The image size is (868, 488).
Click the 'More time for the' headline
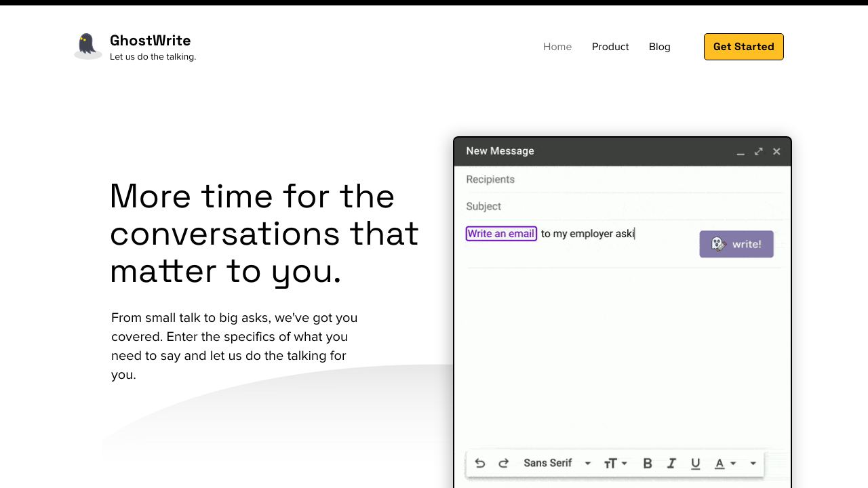252,196
